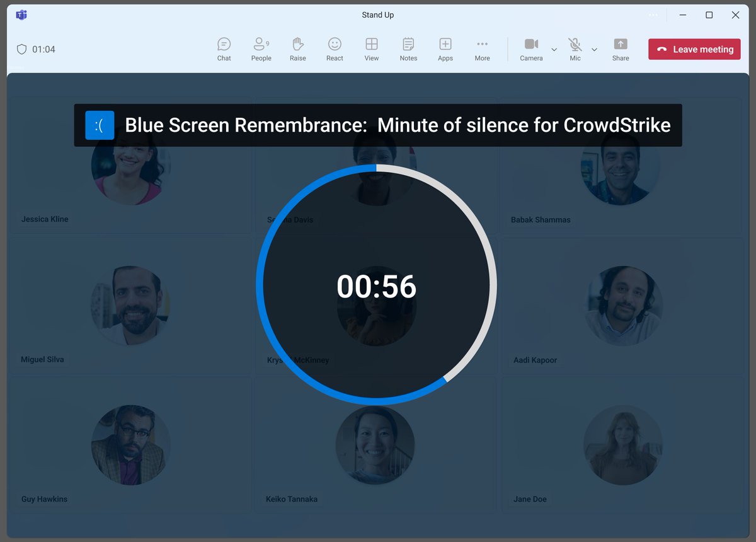Select Jessica Kline's video tile
This screenshot has width=756, height=542.
coord(130,164)
